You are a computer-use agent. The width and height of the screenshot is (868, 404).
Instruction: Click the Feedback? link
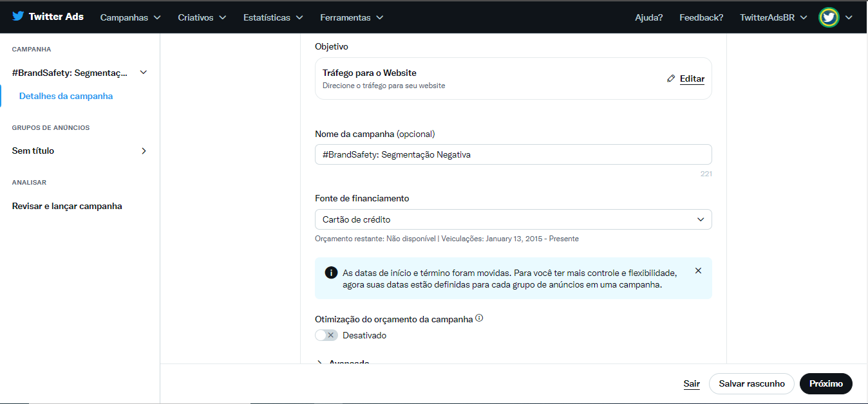[x=701, y=17]
